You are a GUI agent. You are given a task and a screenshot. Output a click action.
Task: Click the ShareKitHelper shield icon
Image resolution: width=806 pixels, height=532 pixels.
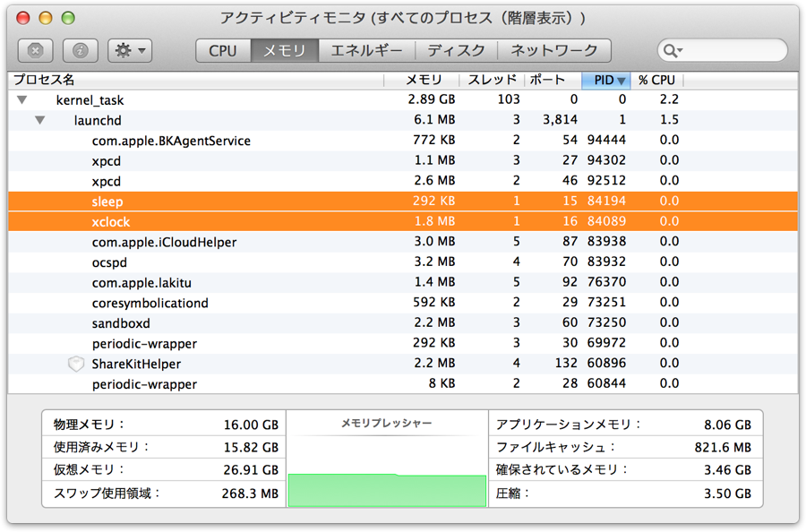pyautogui.click(x=76, y=364)
